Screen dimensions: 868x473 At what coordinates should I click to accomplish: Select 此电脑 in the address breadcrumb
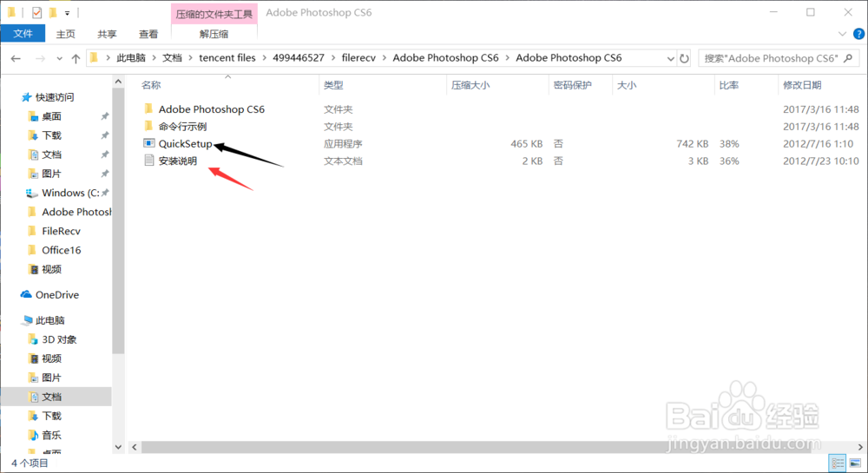coord(131,58)
